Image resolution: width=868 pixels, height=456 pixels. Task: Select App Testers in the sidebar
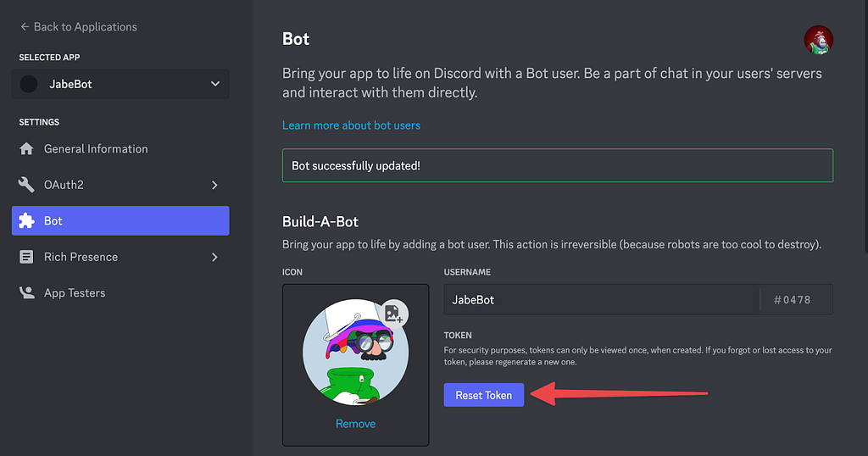click(120, 292)
